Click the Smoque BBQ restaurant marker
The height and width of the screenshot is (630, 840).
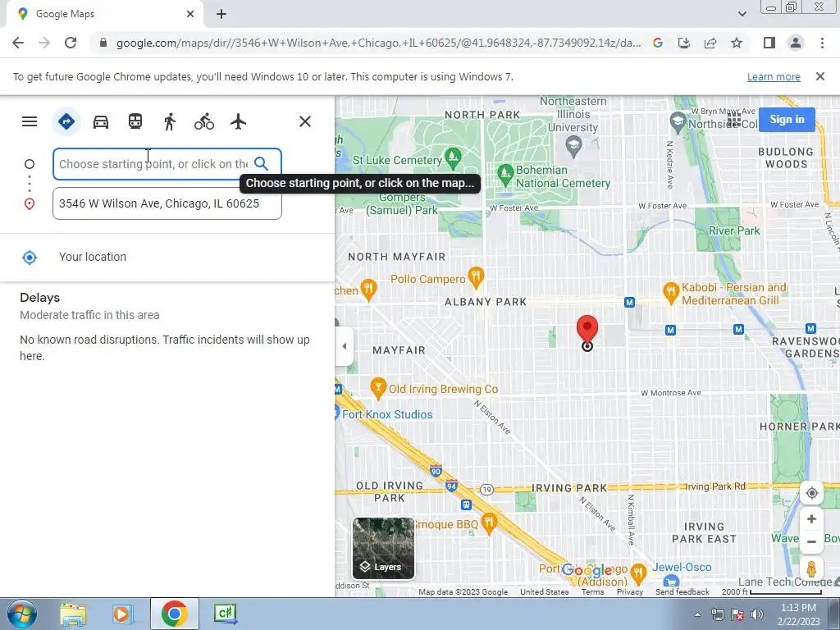point(489,524)
